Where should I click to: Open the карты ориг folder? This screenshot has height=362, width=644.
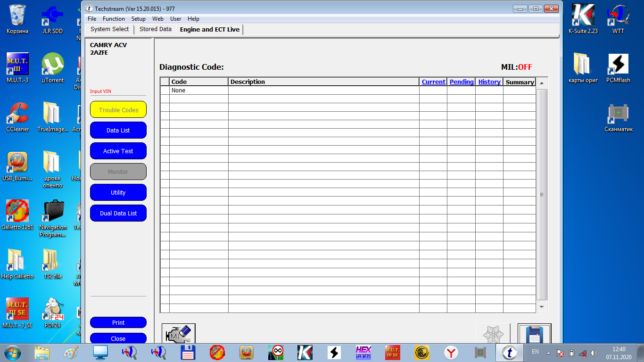pos(583,68)
